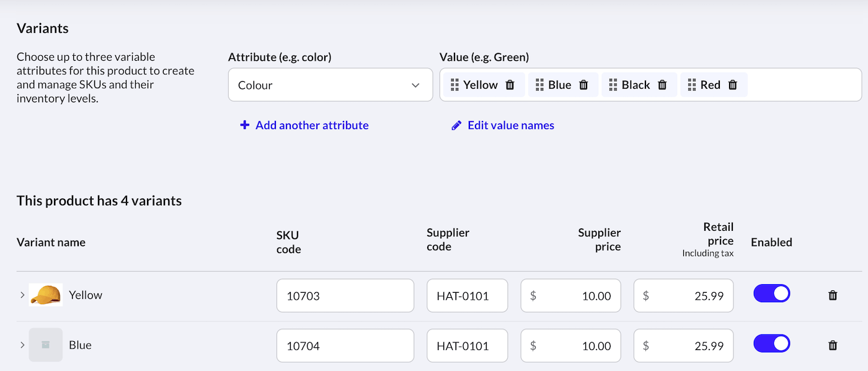Delete the Yellow value tag trash icon

pos(510,85)
